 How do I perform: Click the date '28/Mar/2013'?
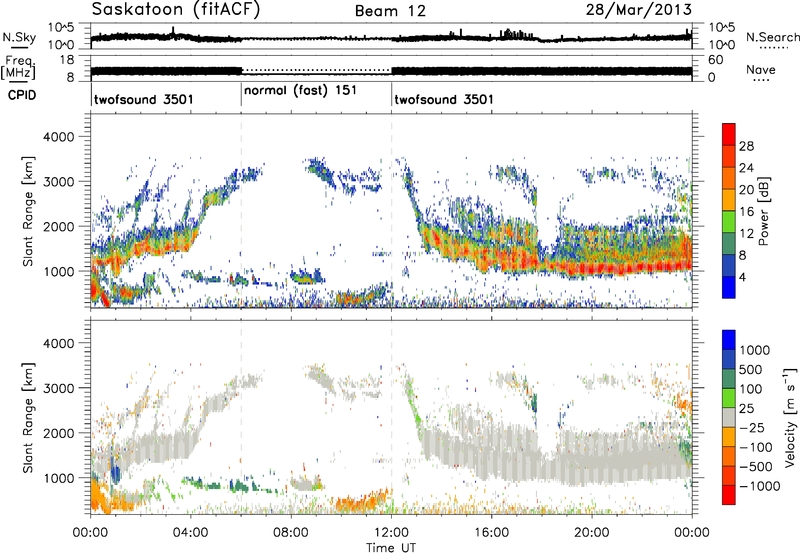639,10
